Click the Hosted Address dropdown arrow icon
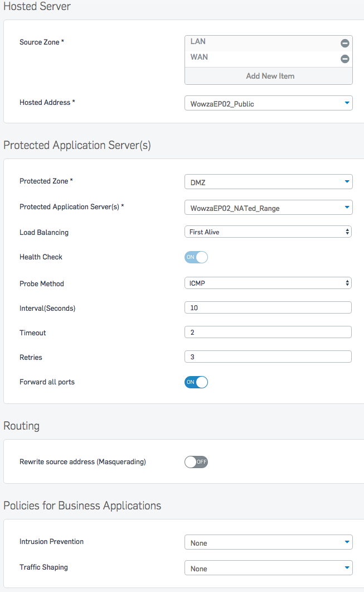This screenshot has width=364, height=592. [347, 103]
